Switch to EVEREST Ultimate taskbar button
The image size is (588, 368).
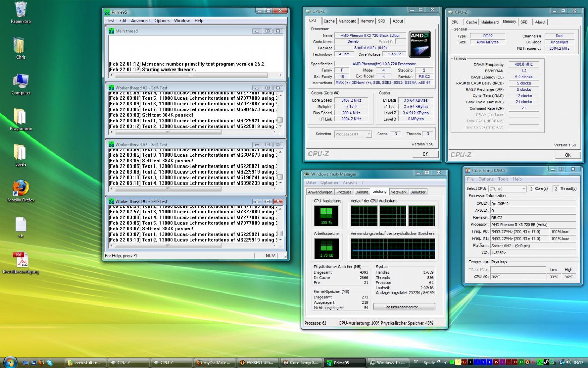(257, 362)
